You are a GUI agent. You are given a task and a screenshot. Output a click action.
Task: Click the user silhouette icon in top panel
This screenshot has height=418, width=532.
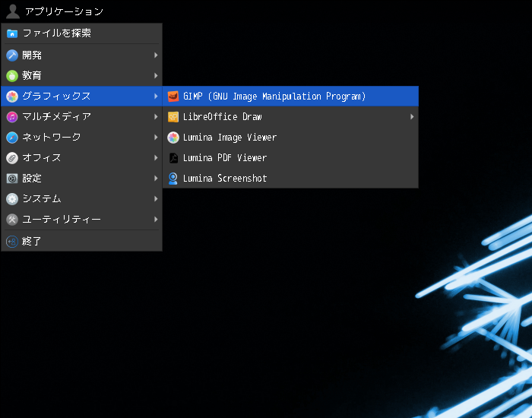point(13,11)
